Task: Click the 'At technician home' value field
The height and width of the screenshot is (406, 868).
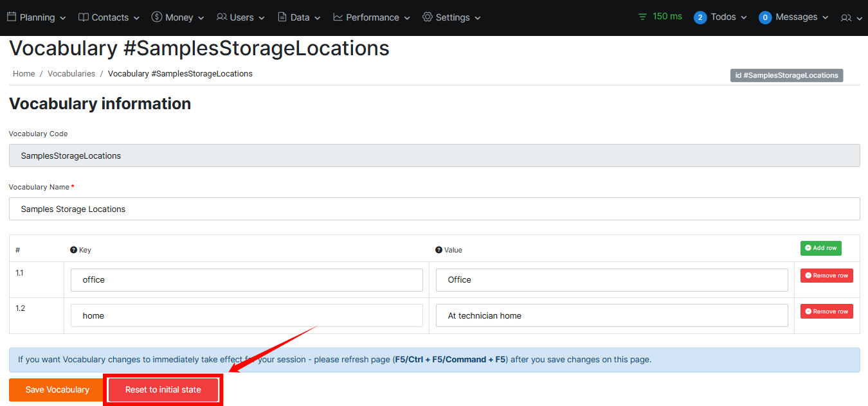Action: point(611,315)
